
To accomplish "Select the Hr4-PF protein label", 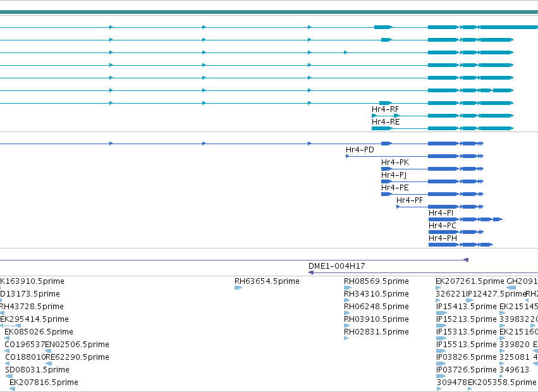I will tap(409, 200).
